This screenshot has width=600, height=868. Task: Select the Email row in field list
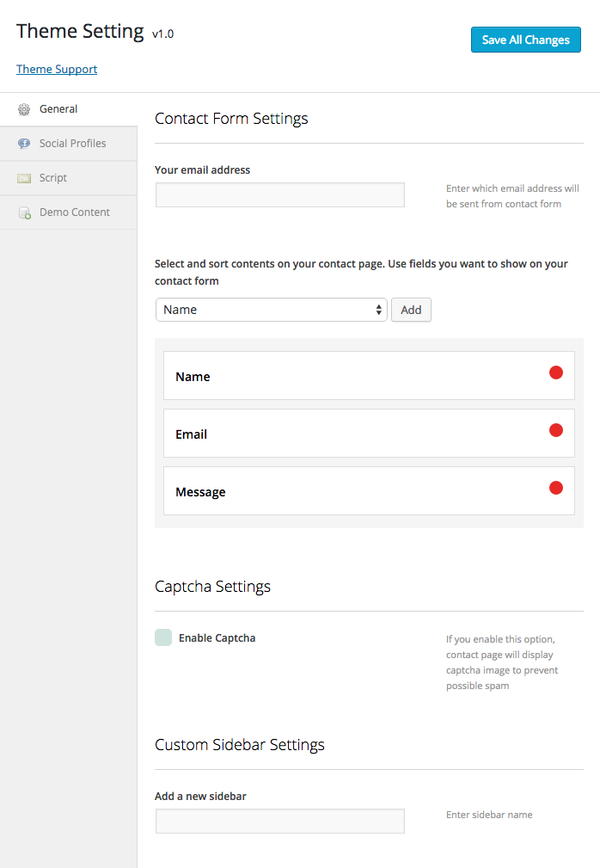(344, 434)
